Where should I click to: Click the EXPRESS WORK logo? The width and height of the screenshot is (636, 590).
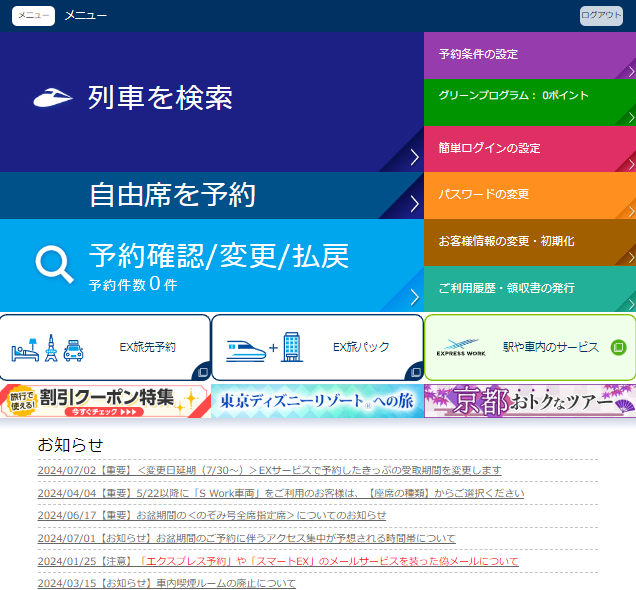[460, 348]
